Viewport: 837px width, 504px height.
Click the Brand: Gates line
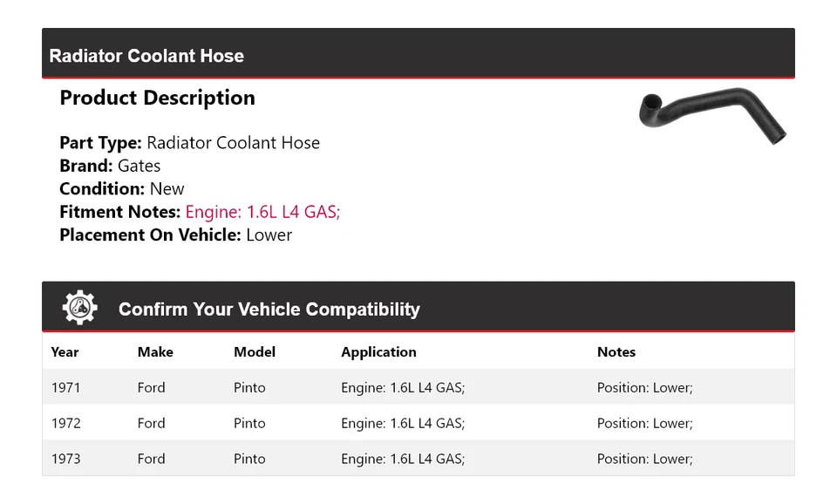tap(110, 166)
